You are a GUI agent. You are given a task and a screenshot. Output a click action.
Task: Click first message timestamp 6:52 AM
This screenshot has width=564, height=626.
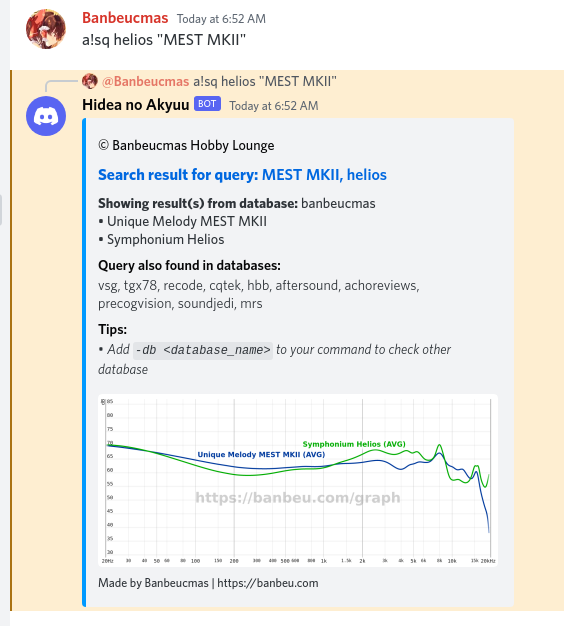pos(221,19)
